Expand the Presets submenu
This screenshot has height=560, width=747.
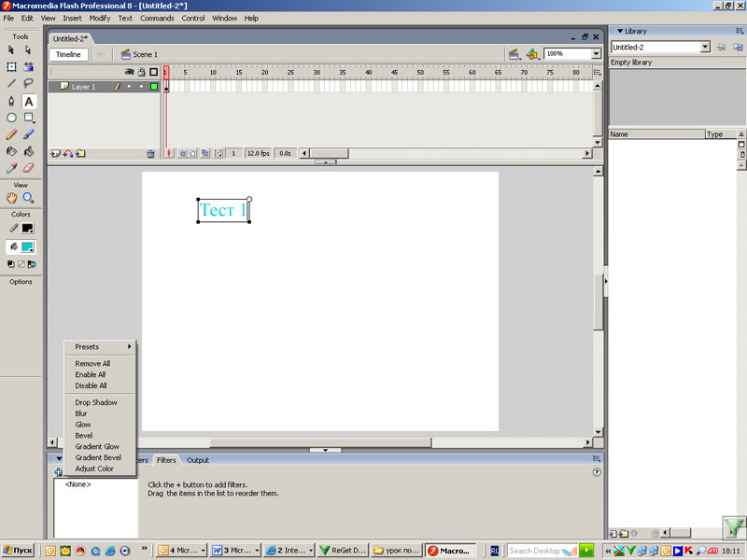coord(99,347)
